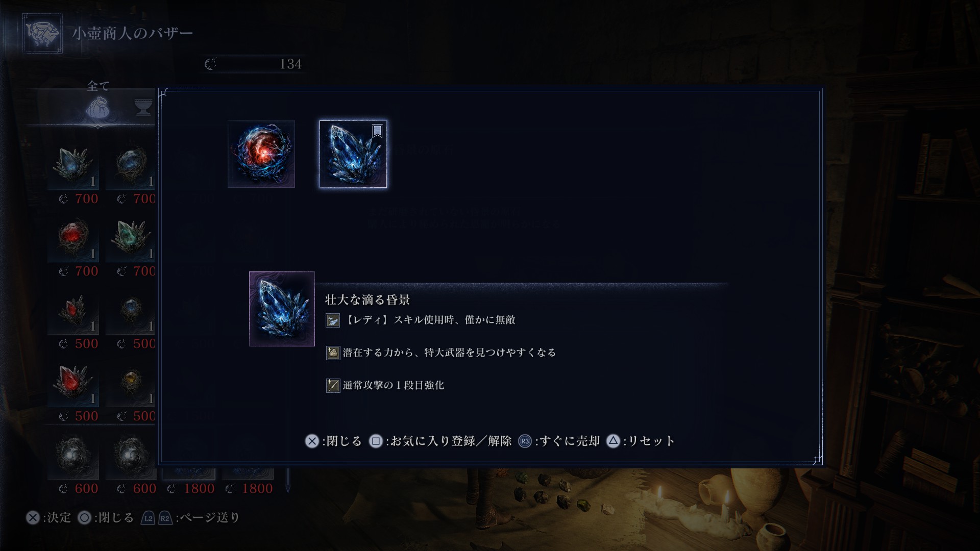
Task: Click the 決定 confirm prompt at the bottom
Action: [48, 518]
